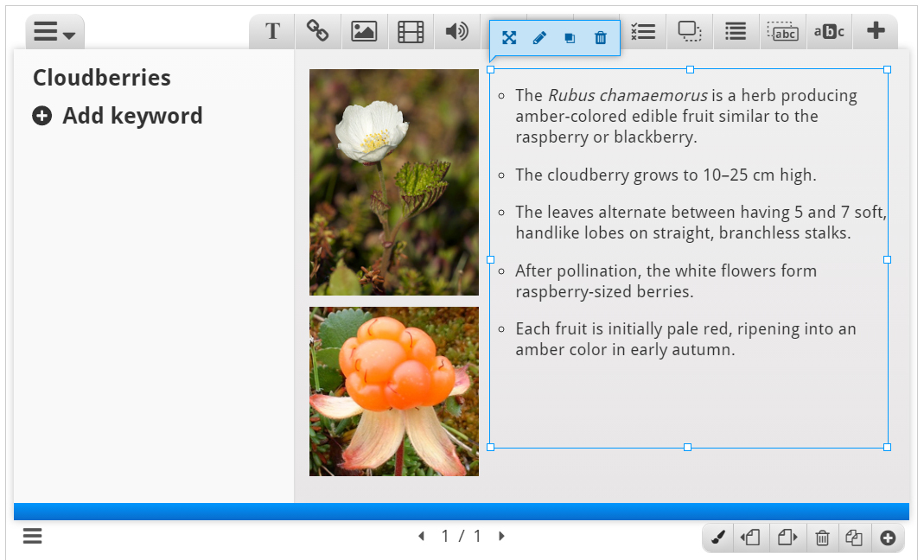Click the 'leaves alternate' bullet text

(x=701, y=222)
